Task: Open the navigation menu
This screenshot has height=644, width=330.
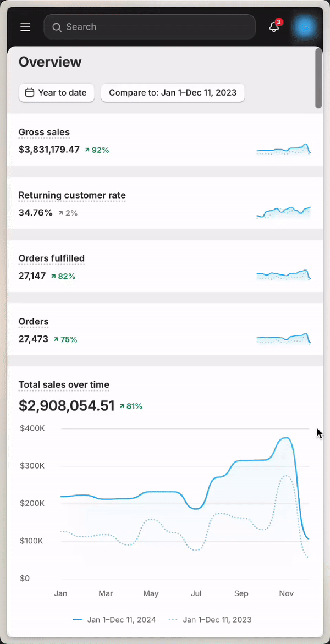Action: point(25,26)
